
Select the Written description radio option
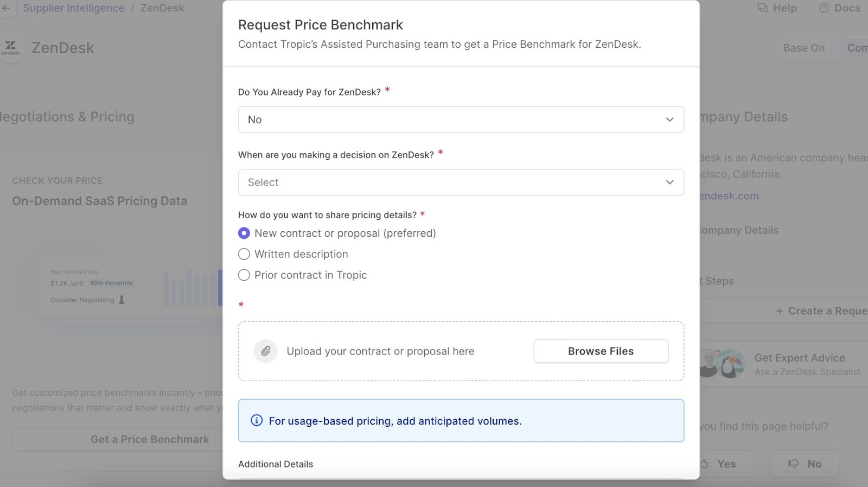(x=244, y=254)
